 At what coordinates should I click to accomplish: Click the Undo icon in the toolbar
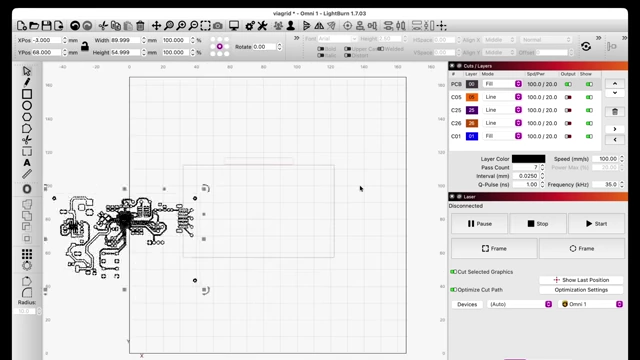pos(75,26)
